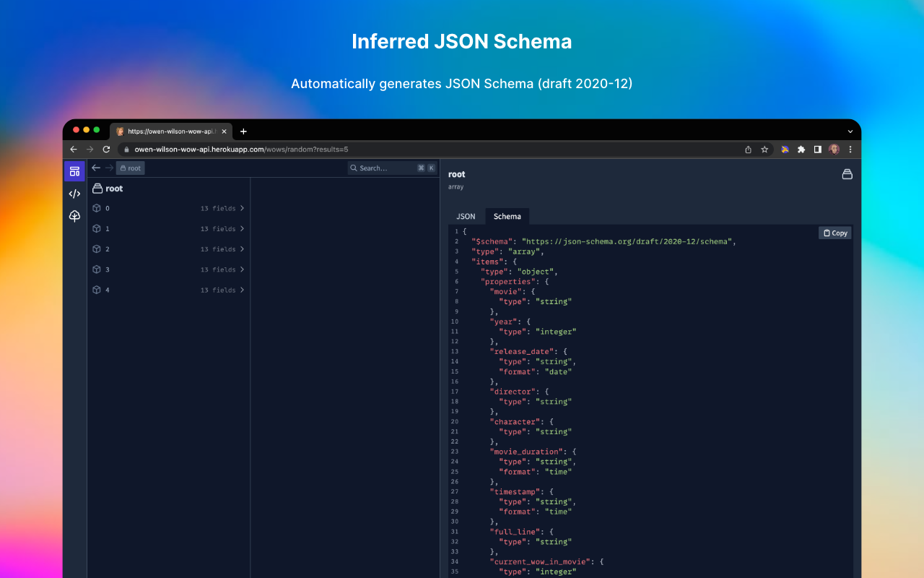The image size is (924, 578).
Task: Select the cube icon of item 3
Action: pos(96,269)
